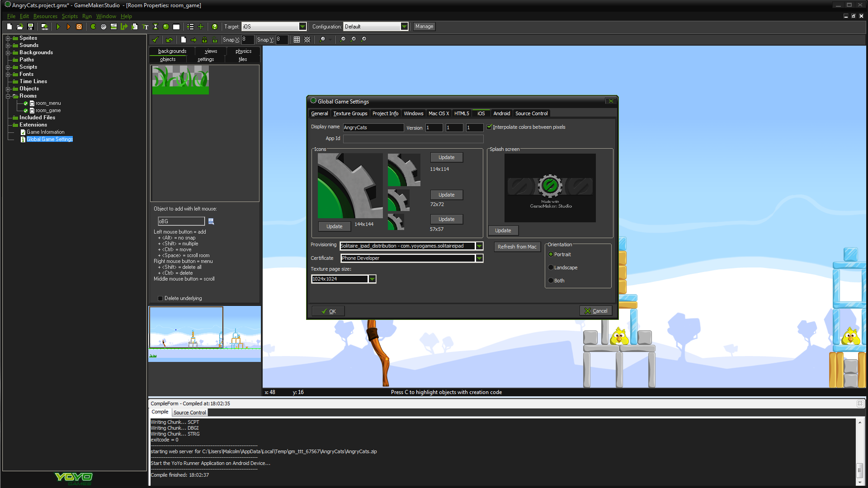Run the game in debug mode

(x=69, y=27)
